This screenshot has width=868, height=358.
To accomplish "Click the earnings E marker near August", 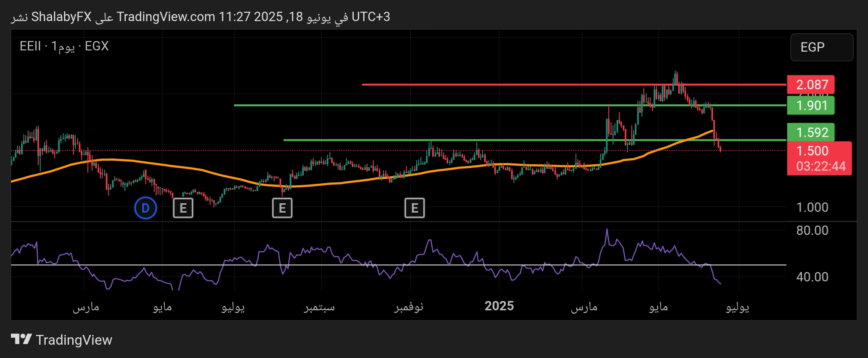I will point(282,208).
